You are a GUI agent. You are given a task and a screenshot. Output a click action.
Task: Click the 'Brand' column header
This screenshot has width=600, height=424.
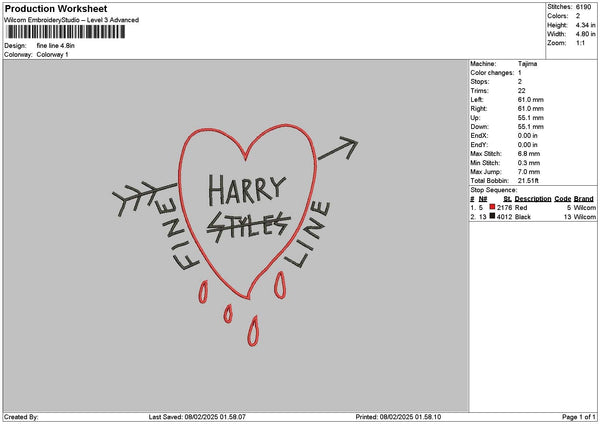click(584, 199)
